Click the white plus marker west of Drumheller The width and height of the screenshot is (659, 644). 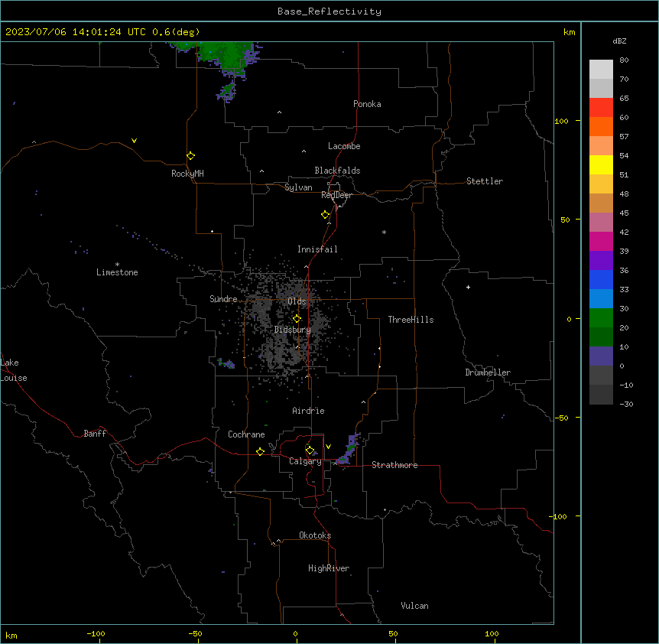(468, 287)
